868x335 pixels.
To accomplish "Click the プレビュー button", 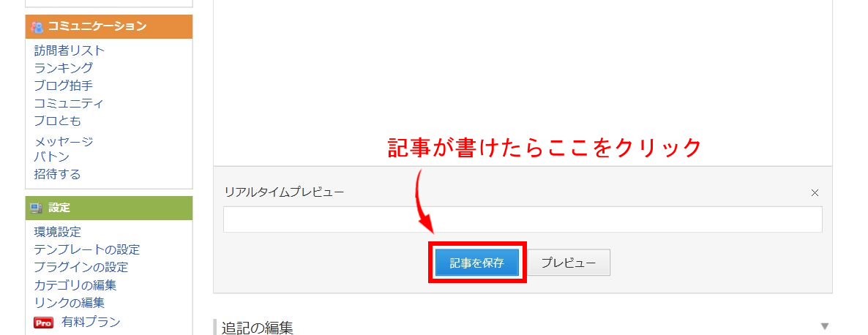I will [x=569, y=263].
